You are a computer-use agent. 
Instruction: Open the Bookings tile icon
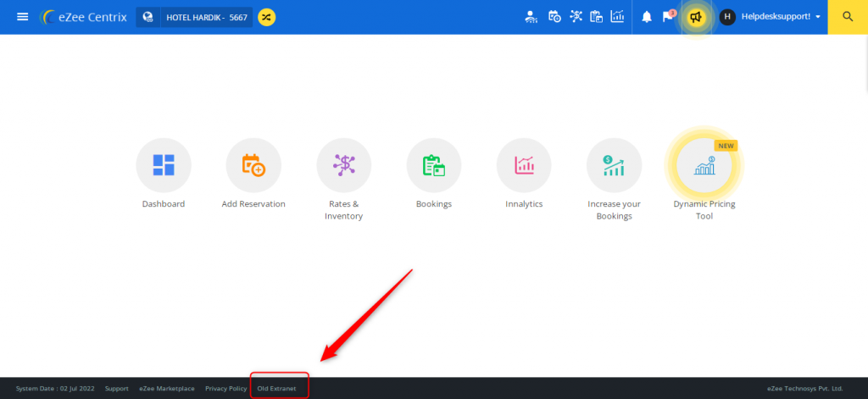(x=434, y=165)
